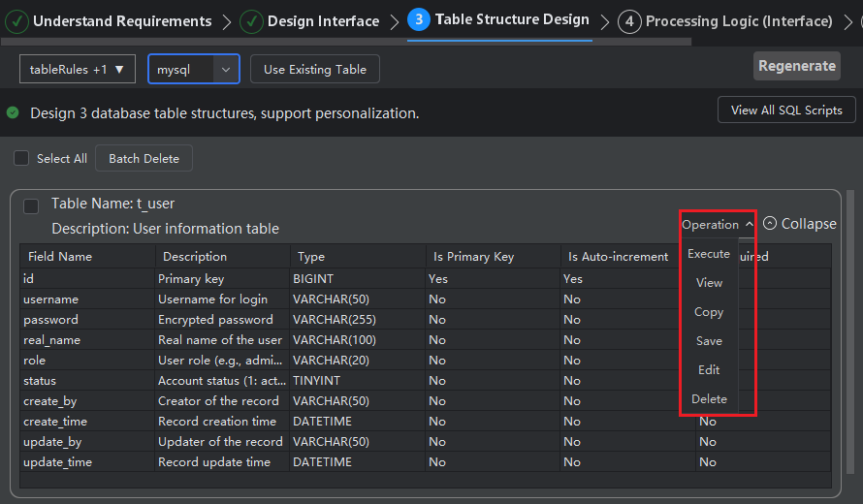The height and width of the screenshot is (504, 863).
Task: Check the t_user table checkbox
Action: pos(31,205)
